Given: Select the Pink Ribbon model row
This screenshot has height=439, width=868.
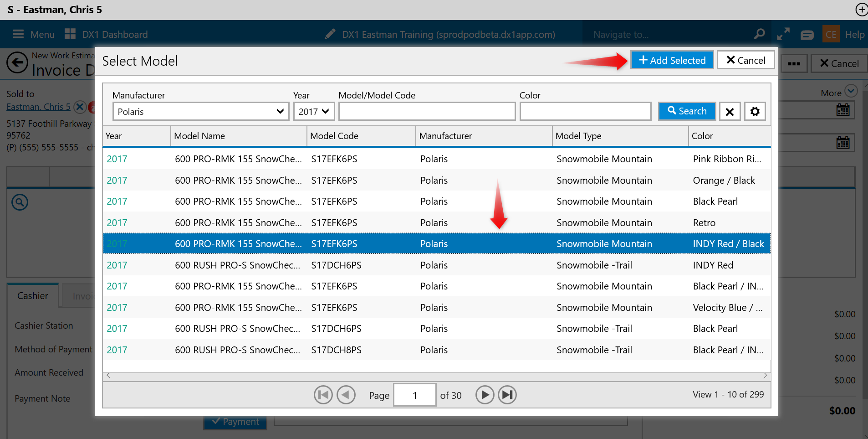Looking at the screenshot, I should pyautogui.click(x=437, y=159).
